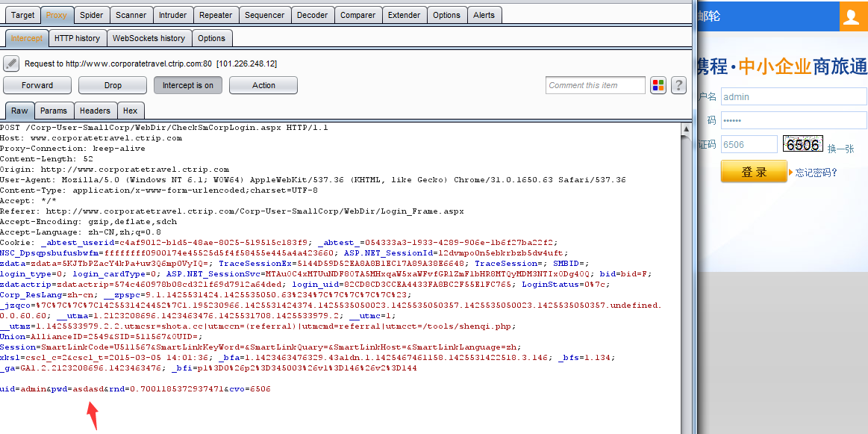Viewport: 868px width, 434px height.
Task: Open the Decoder tab
Action: (x=312, y=15)
